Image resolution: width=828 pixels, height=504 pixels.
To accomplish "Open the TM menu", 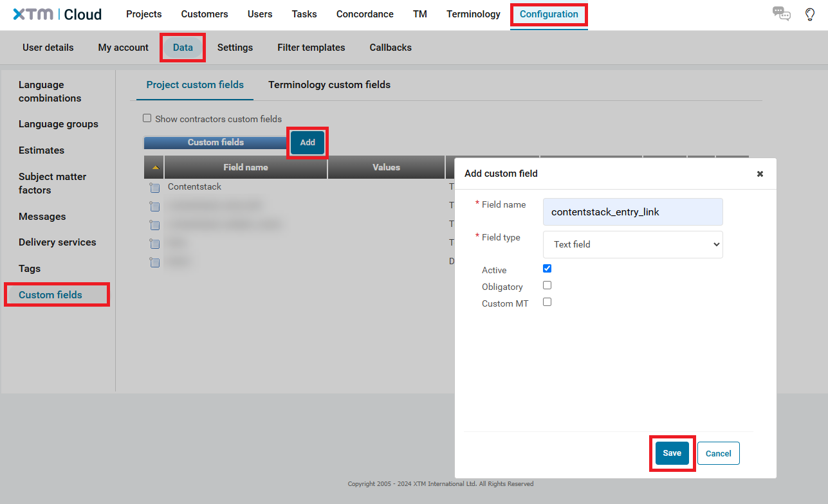I will pos(420,14).
